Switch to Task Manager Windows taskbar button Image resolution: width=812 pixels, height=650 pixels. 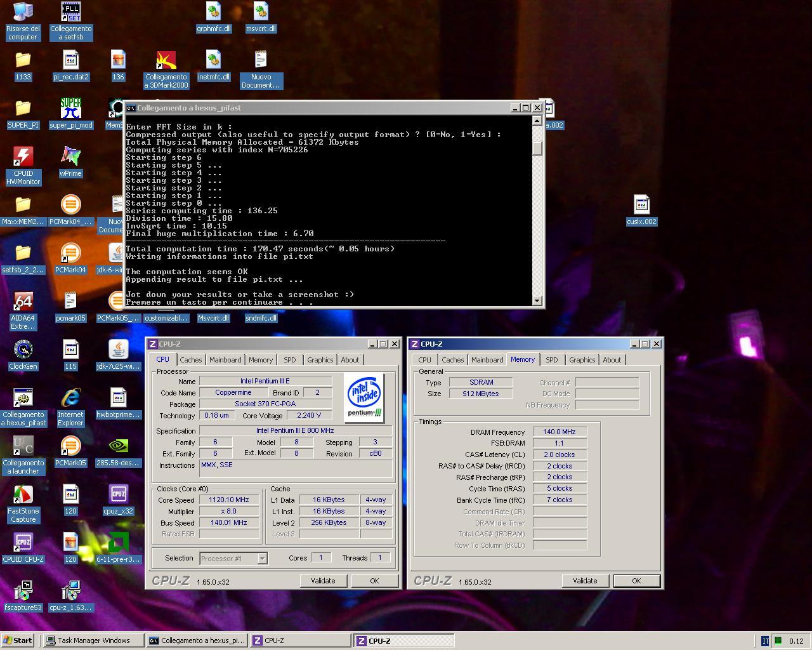click(x=93, y=640)
